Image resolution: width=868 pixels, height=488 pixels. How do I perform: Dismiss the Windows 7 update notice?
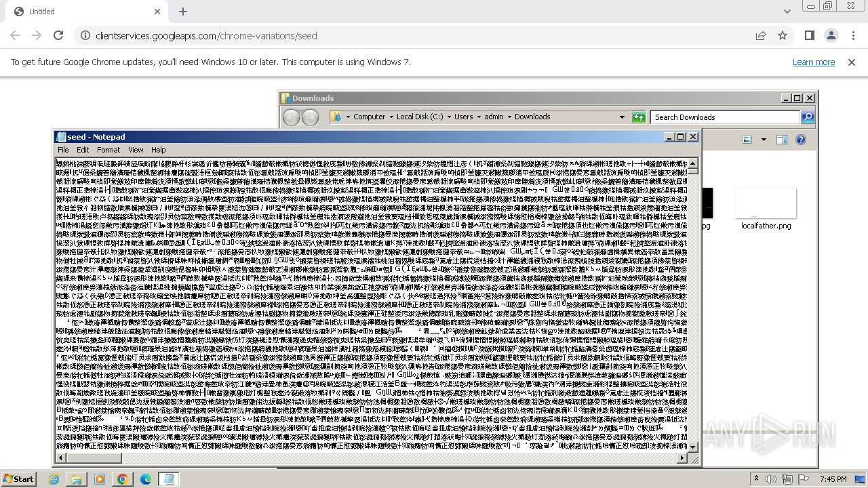(852, 62)
